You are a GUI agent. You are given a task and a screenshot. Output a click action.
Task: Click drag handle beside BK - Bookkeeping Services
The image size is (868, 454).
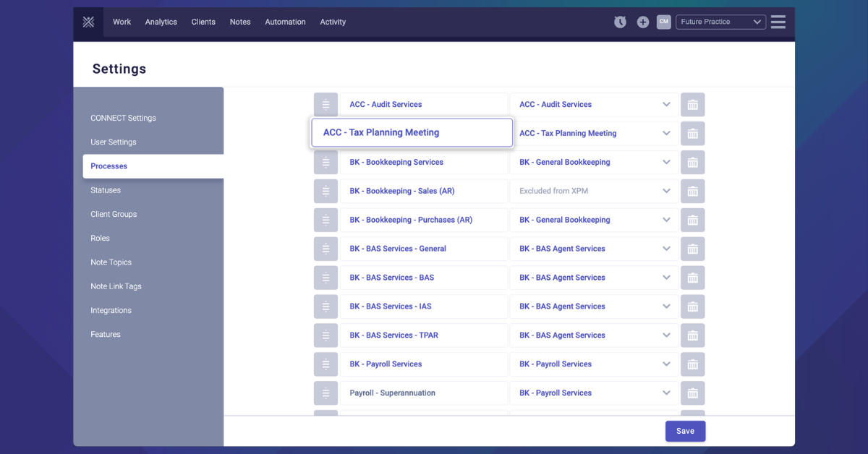coord(325,162)
